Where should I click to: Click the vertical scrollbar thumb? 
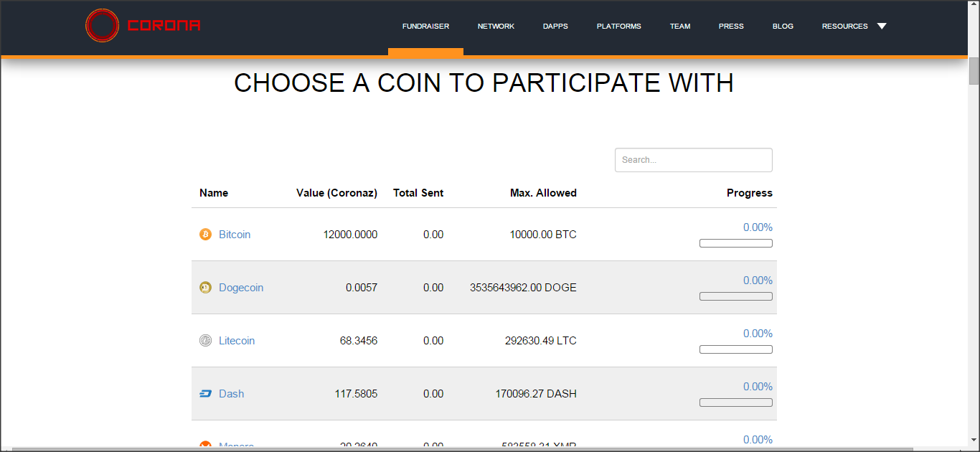(x=974, y=70)
